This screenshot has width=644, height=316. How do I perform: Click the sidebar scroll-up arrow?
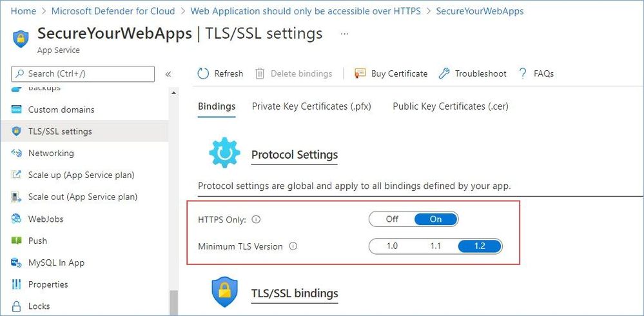(174, 94)
